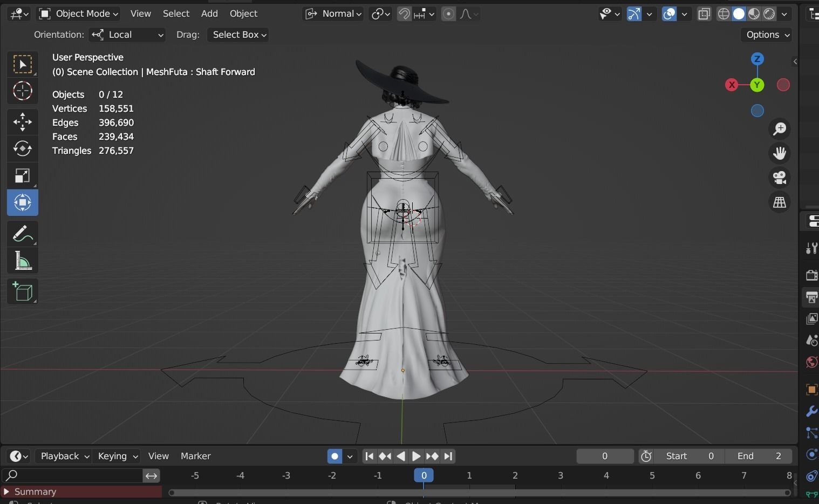Choose the Move tool

tap(23, 122)
